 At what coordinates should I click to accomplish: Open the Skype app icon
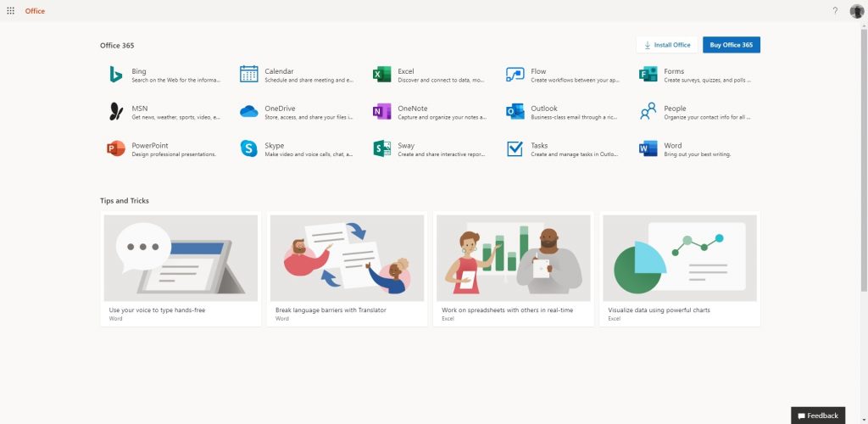[x=248, y=148]
